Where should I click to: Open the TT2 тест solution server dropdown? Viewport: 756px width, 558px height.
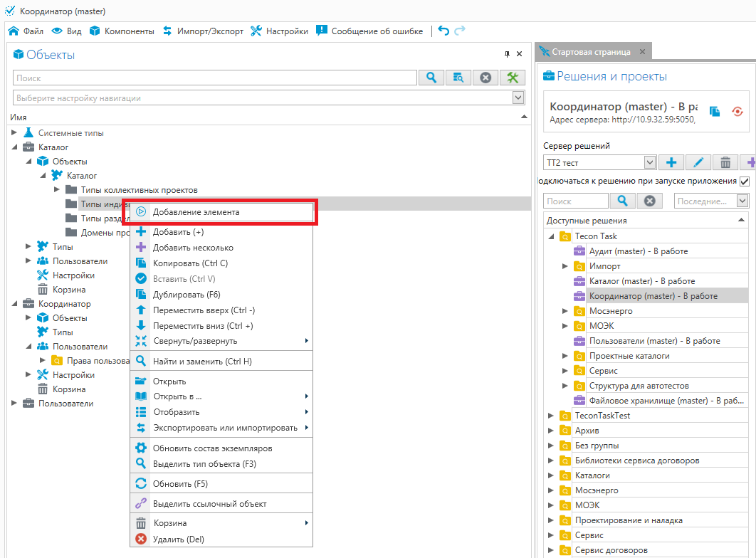649,162
